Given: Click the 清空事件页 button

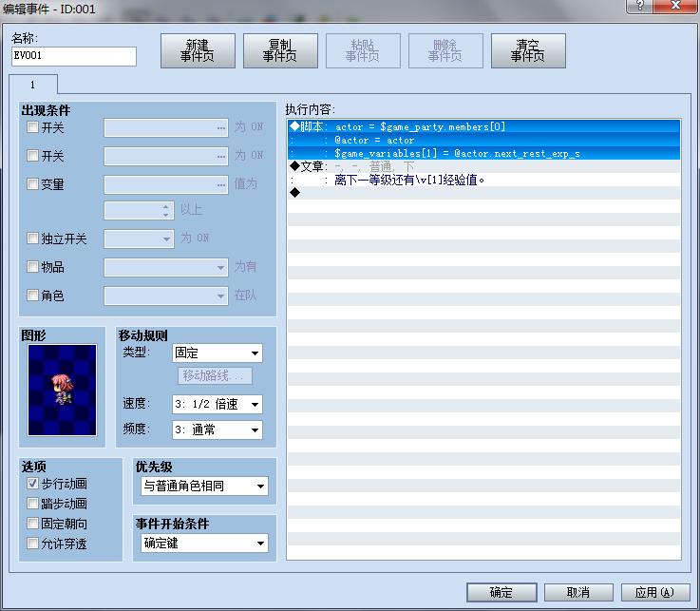Looking at the screenshot, I should click(528, 50).
